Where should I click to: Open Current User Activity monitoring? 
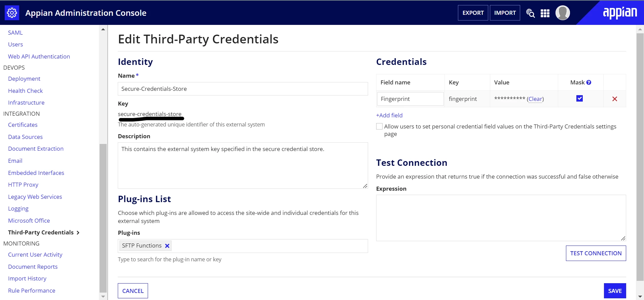pos(35,255)
